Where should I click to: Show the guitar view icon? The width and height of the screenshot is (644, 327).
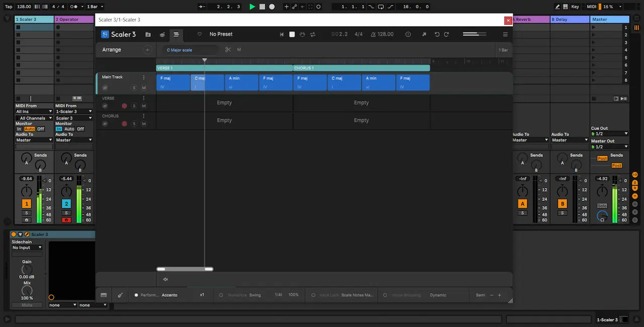tap(120, 295)
